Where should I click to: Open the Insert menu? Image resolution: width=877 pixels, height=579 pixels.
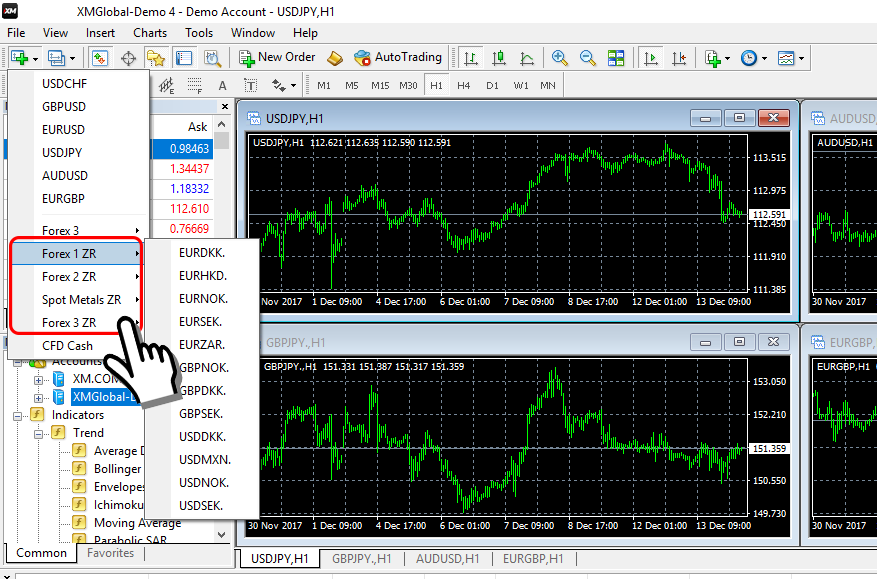(x=100, y=33)
